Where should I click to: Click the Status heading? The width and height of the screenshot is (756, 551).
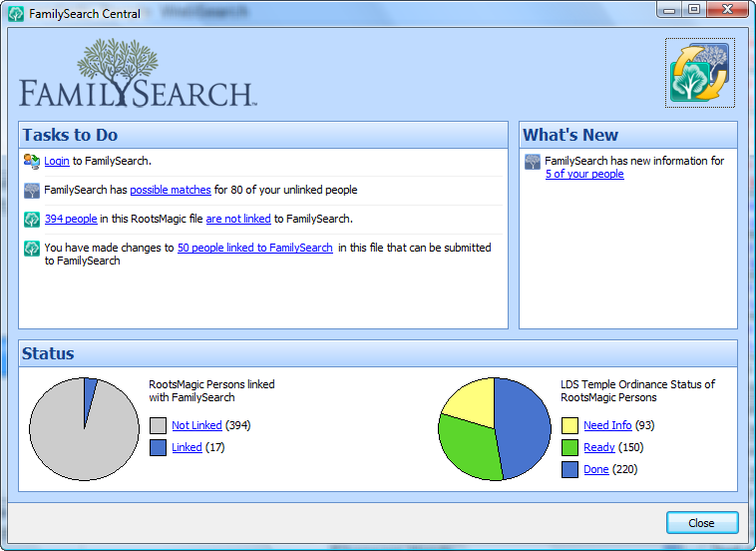48,353
